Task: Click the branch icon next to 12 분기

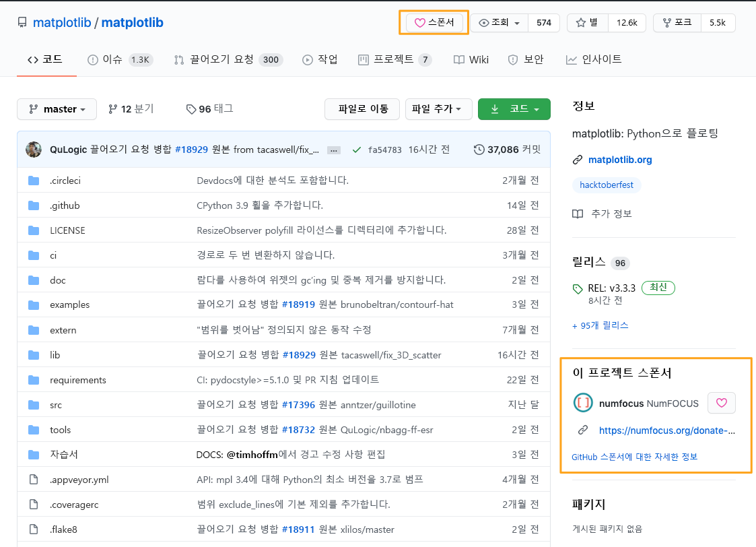Action: click(113, 109)
